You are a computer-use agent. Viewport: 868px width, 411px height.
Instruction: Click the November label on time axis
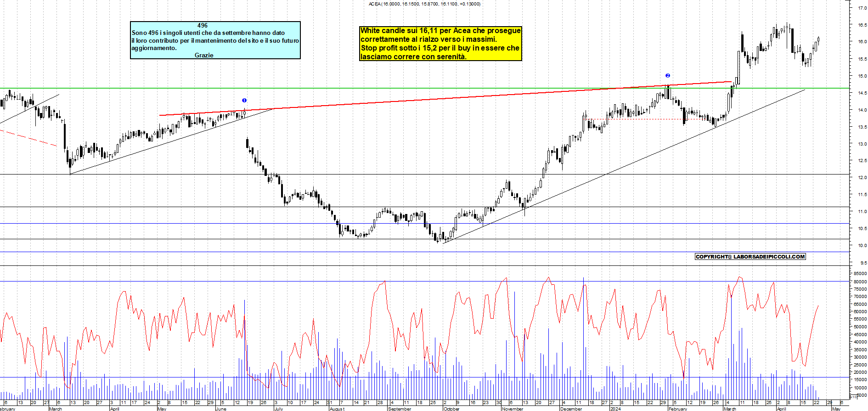point(513,409)
